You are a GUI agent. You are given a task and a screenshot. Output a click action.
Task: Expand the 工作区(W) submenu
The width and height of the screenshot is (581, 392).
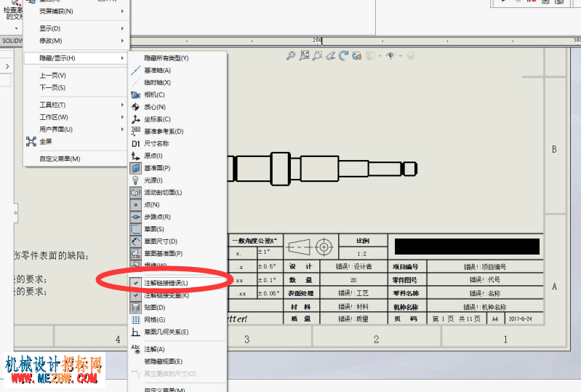[76, 117]
